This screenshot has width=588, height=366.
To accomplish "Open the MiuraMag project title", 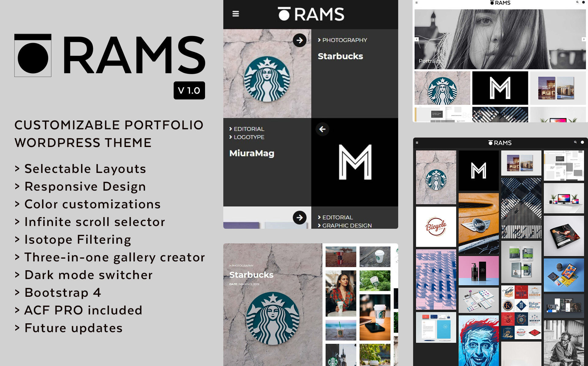I will point(252,153).
